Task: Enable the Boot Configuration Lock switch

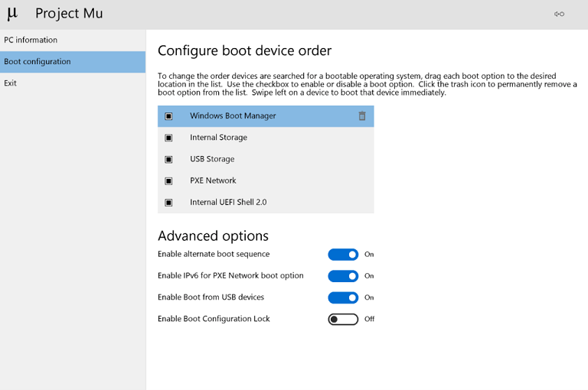Action: [x=343, y=319]
